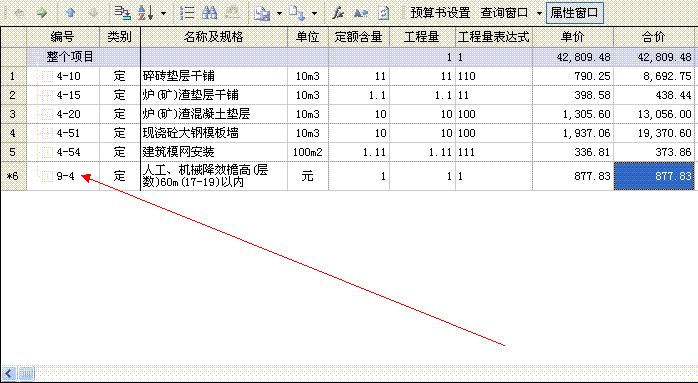Click tree node icon beside 4-10

point(47,76)
